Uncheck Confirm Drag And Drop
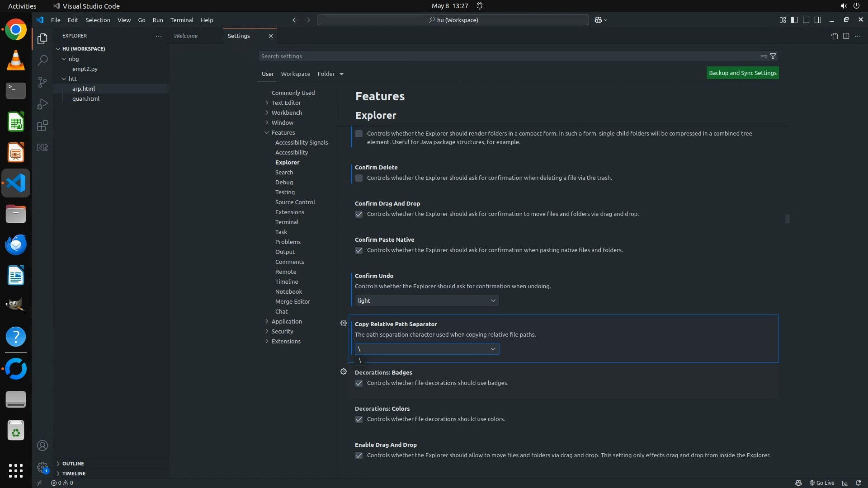The height and width of the screenshot is (488, 868). point(359,214)
